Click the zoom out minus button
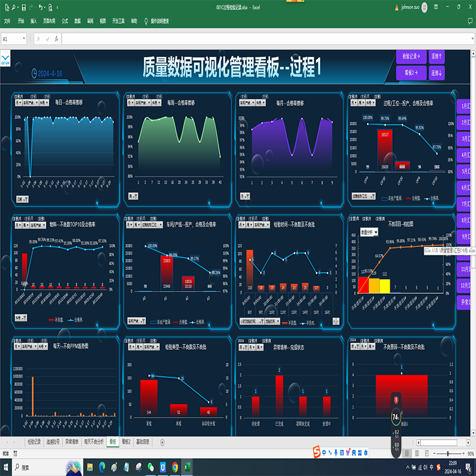Screen dimensions: 476x476 pos(434,453)
